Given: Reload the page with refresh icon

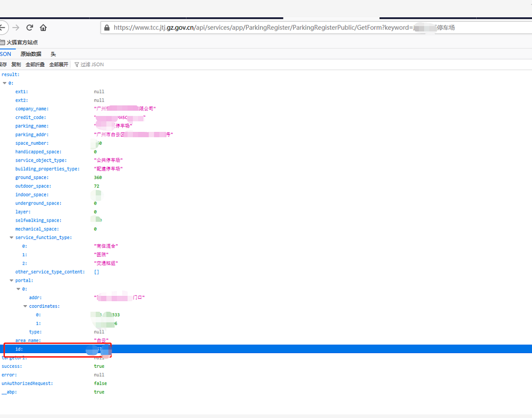Looking at the screenshot, I should point(30,28).
